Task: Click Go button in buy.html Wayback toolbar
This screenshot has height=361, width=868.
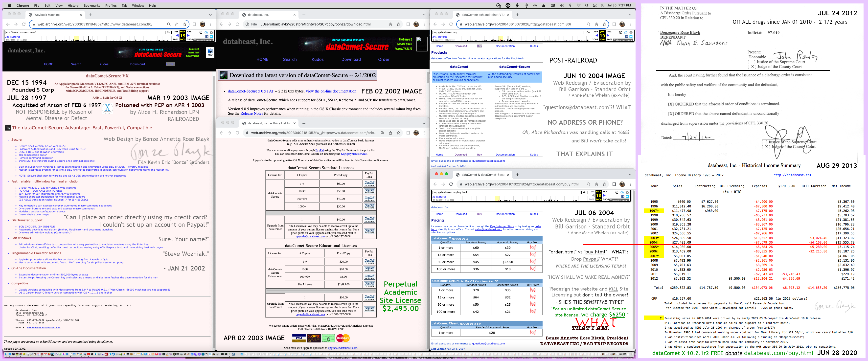Action: coord(585,192)
